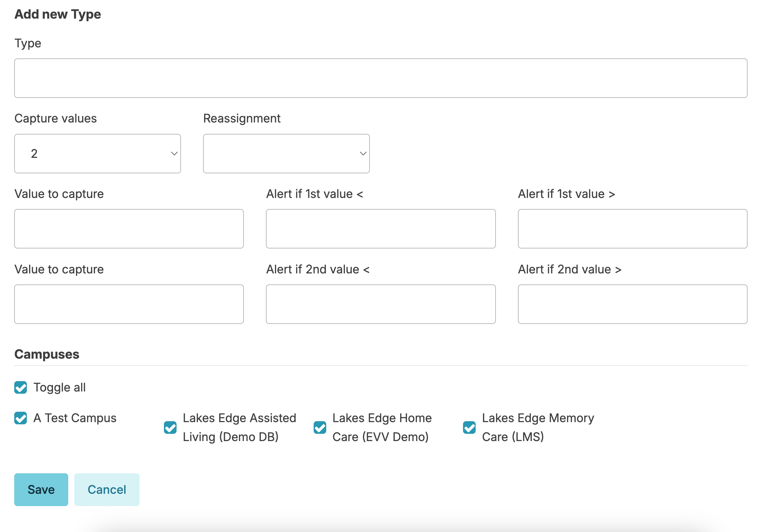Click the second Value to capture field
The image size is (758, 532).
pos(129,304)
